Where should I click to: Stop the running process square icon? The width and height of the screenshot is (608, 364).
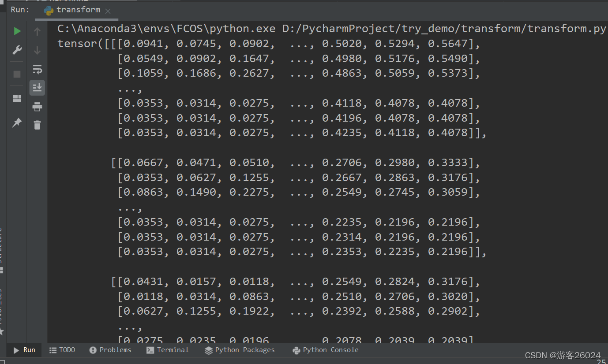(x=17, y=74)
